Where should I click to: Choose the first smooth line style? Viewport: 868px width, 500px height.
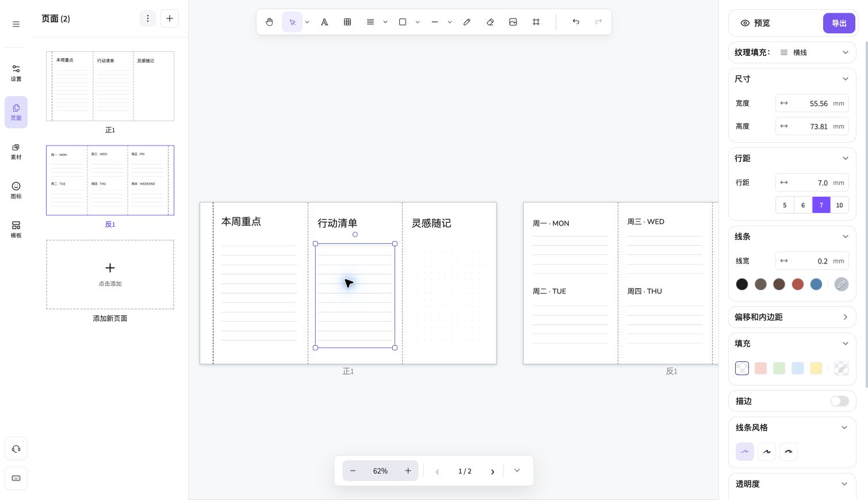pos(745,452)
